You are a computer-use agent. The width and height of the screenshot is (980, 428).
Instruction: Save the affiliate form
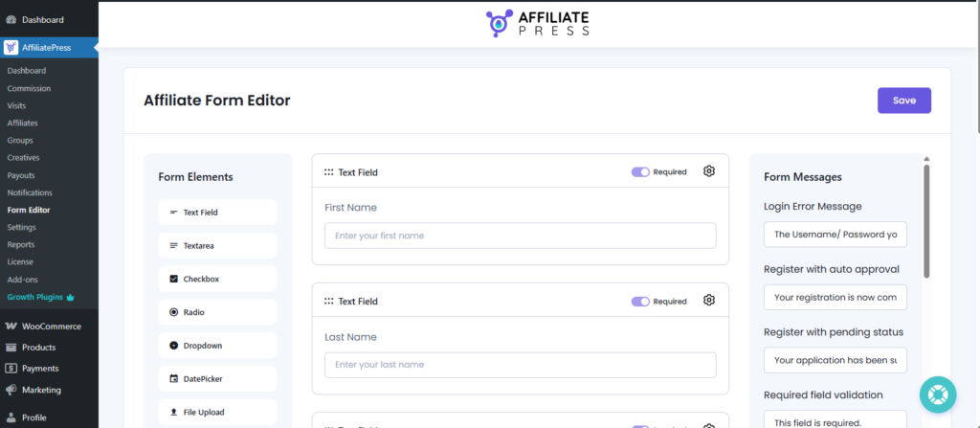point(903,101)
